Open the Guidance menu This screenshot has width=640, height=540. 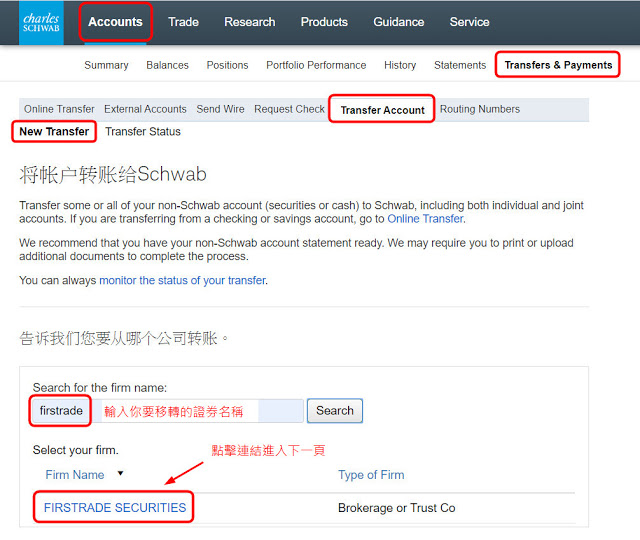[398, 22]
